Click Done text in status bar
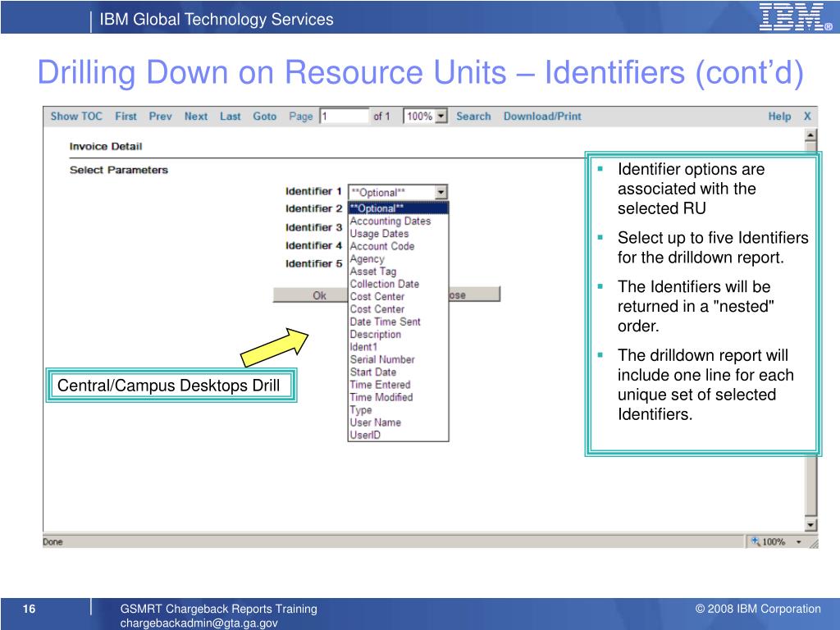 (52, 541)
